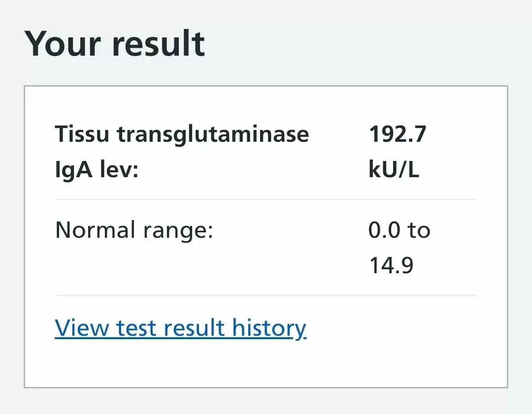The height and width of the screenshot is (414, 532).
Task: Click the word View in the link
Action: (x=82, y=328)
